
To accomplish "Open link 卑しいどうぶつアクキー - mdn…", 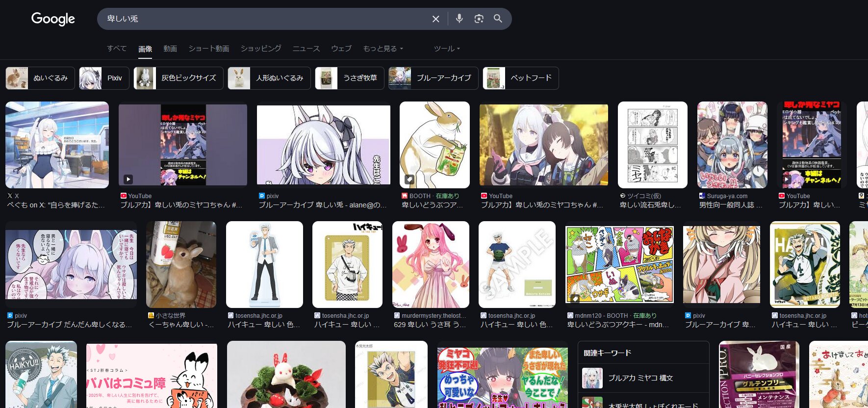I will point(618,325).
